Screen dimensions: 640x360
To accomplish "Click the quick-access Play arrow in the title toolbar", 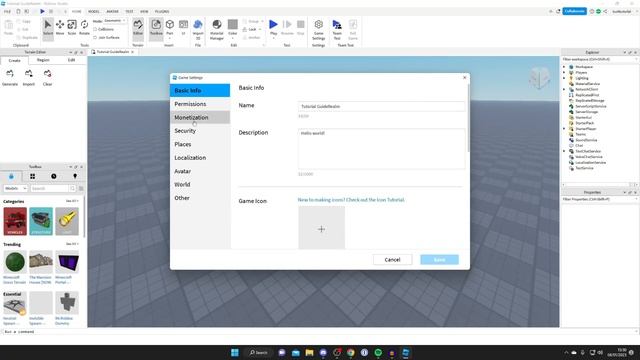I will click(x=42, y=11).
